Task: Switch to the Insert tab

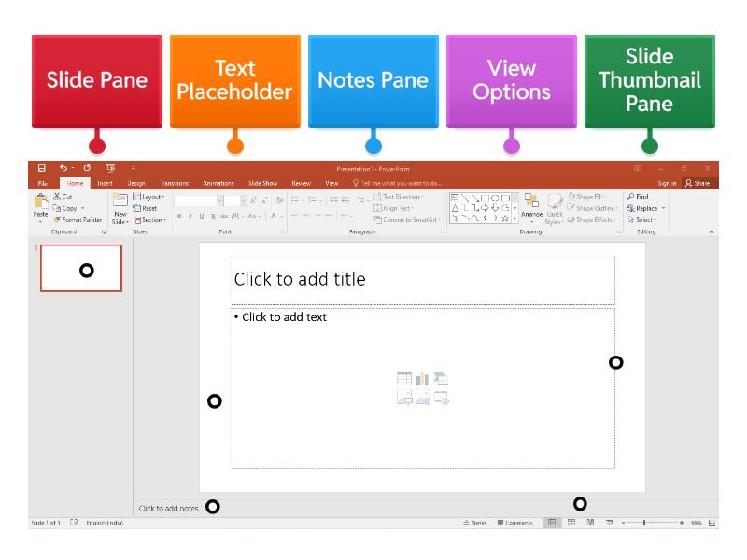Action: pyautogui.click(x=105, y=184)
